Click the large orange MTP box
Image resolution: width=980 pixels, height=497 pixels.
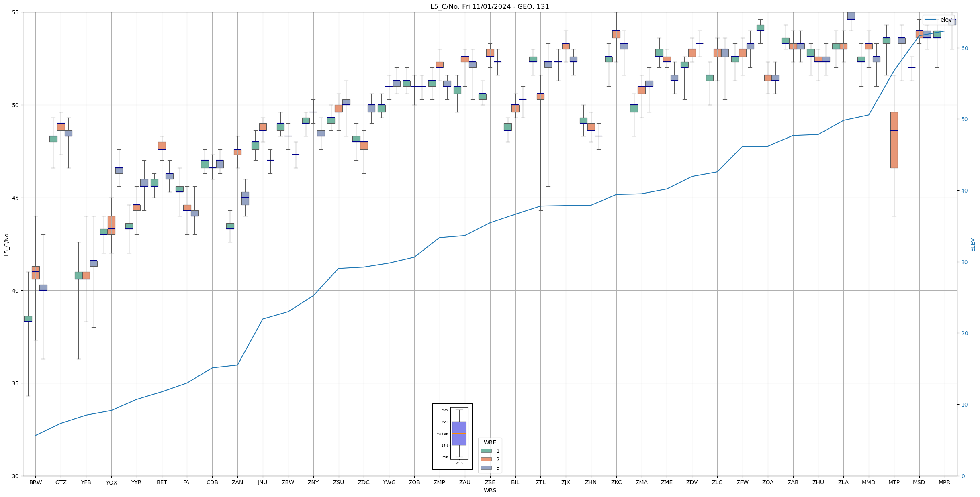coord(894,140)
